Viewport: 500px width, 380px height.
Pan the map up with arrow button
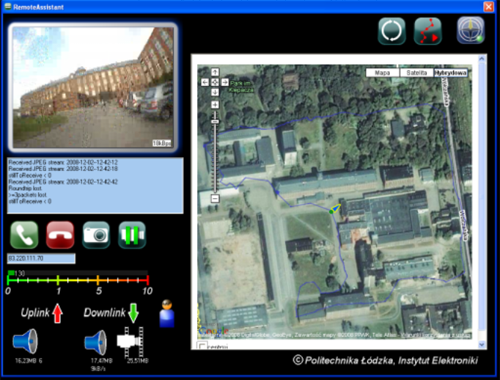click(215, 72)
